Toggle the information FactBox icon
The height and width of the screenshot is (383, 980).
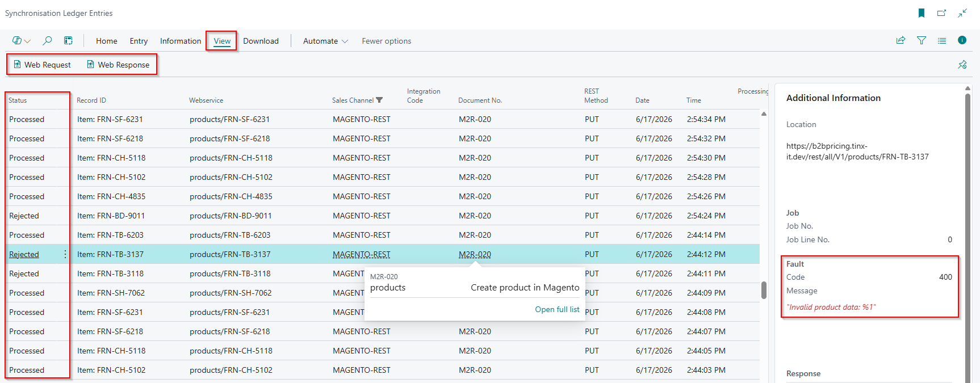(x=962, y=40)
